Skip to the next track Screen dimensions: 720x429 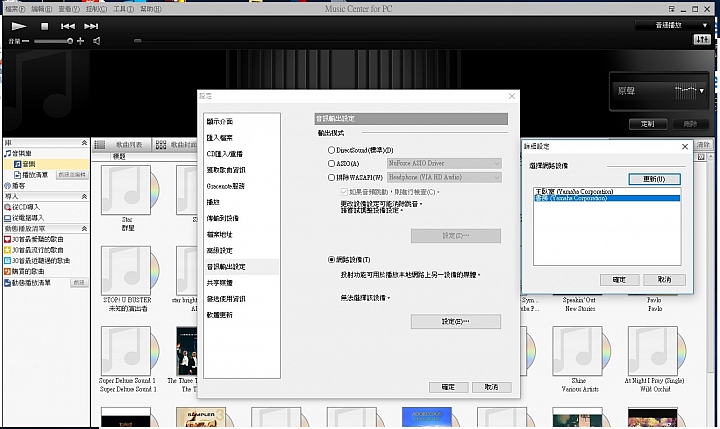coord(91,26)
